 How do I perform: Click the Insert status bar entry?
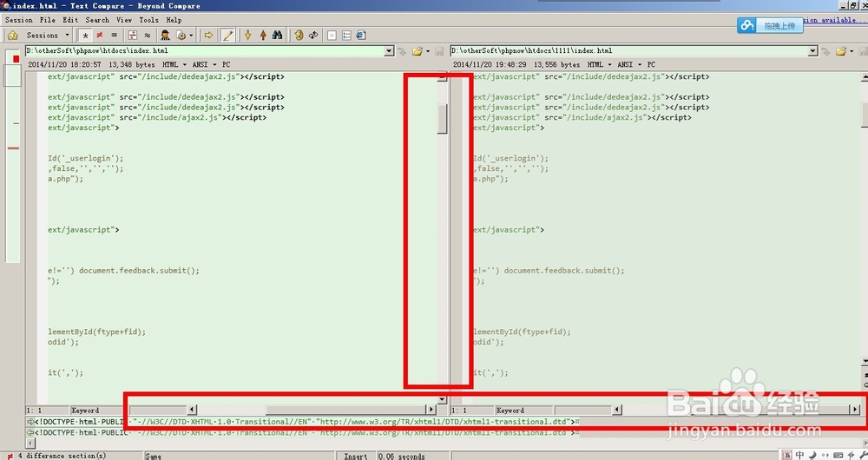click(x=355, y=457)
